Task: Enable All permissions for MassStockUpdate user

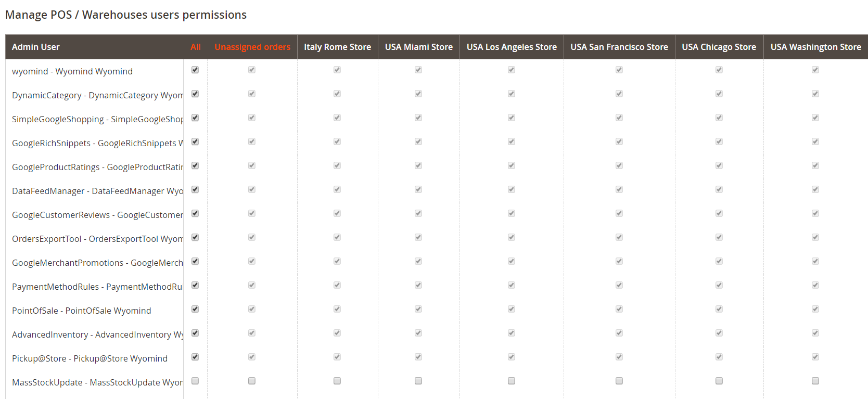Action: click(195, 381)
